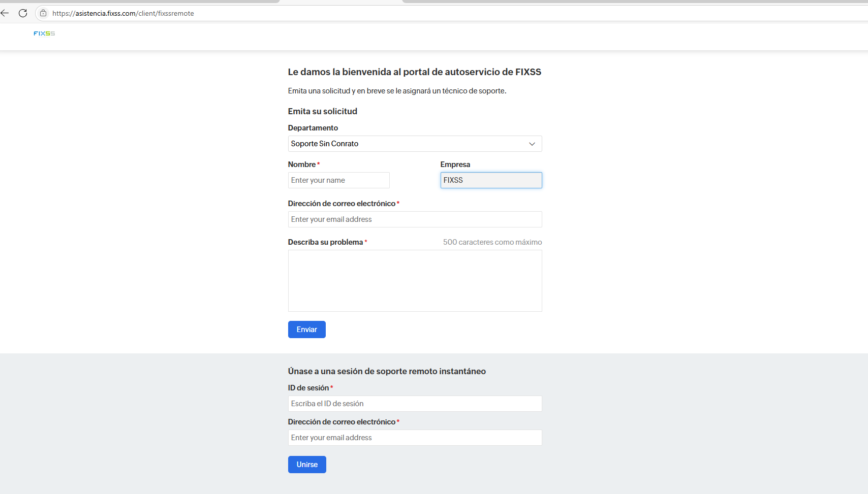This screenshot has height=494, width=868.
Task: Click the Empresa field containing FIXSS
Action: [491, 180]
